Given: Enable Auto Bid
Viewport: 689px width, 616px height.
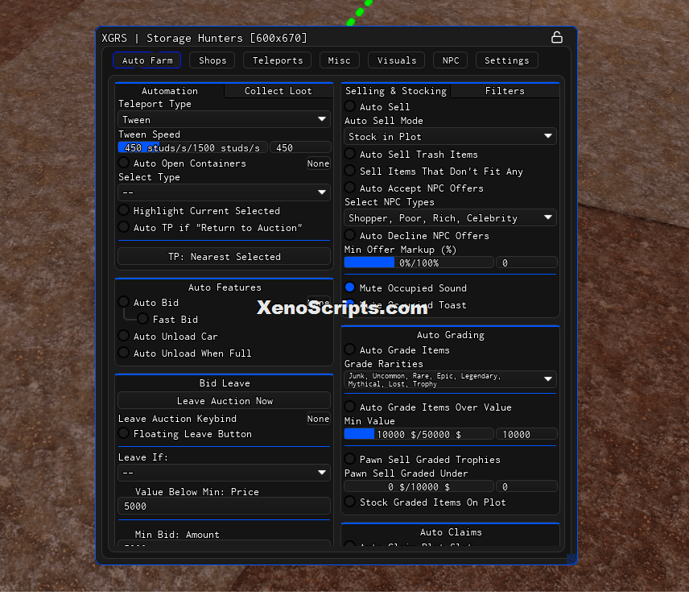Looking at the screenshot, I should [x=123, y=302].
